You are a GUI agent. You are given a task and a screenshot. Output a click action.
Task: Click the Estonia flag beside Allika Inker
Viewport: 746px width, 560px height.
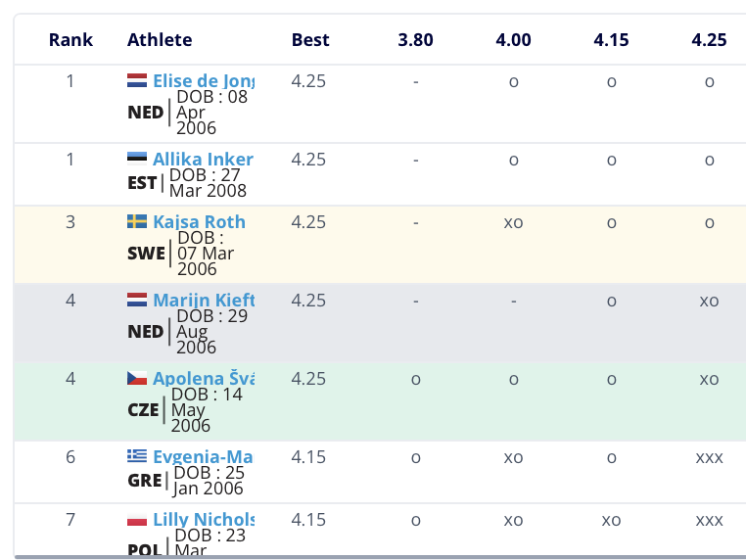click(137, 160)
